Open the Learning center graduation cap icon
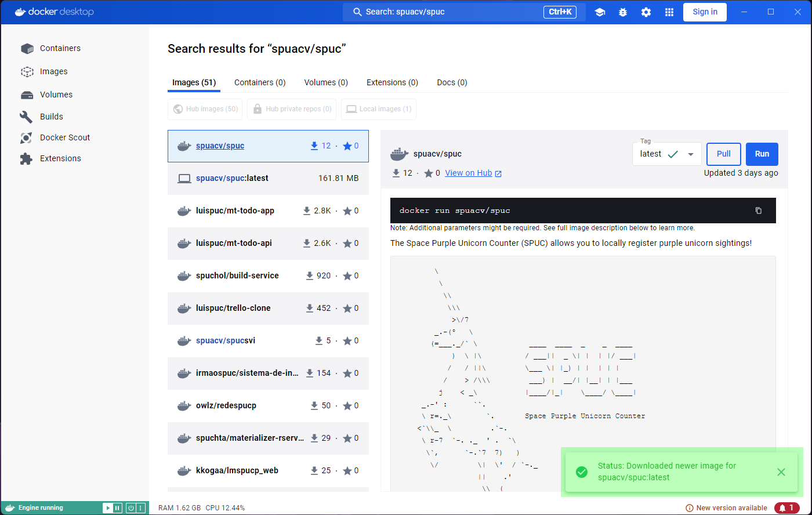Screen dimensions: 812x515 [600, 12]
